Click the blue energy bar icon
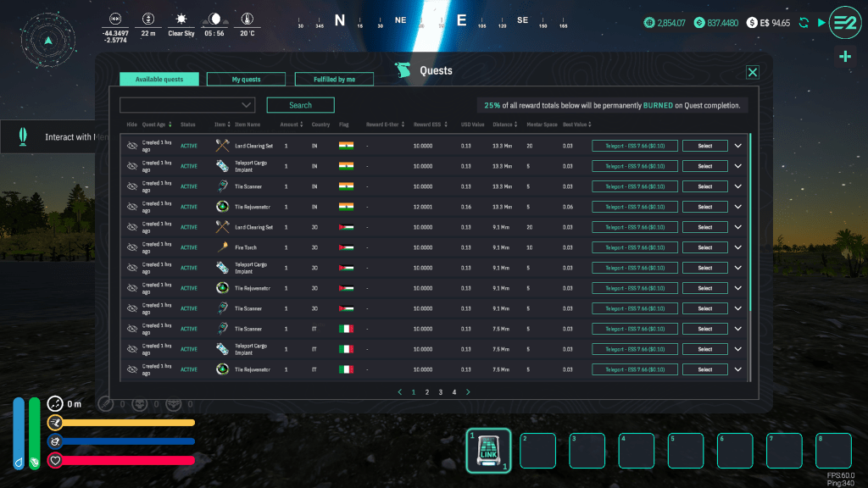The width and height of the screenshot is (868, 488). point(55,441)
